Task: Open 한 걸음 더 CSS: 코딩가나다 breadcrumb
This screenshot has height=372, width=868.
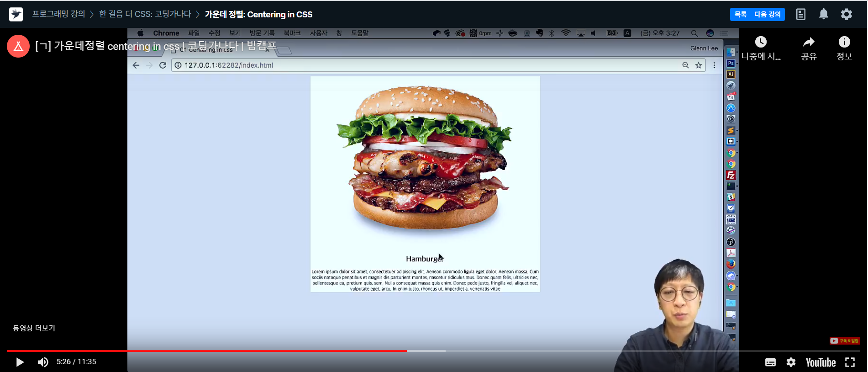Action: 145,14
